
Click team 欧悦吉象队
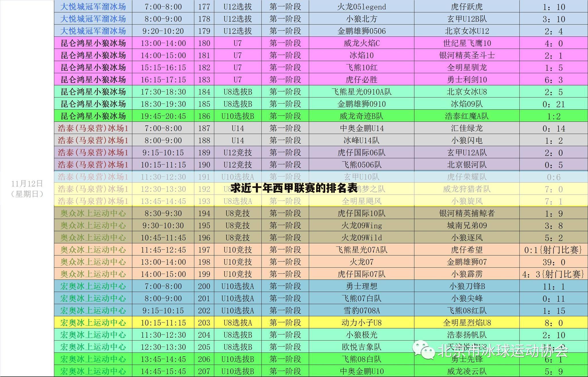[x=361, y=347]
